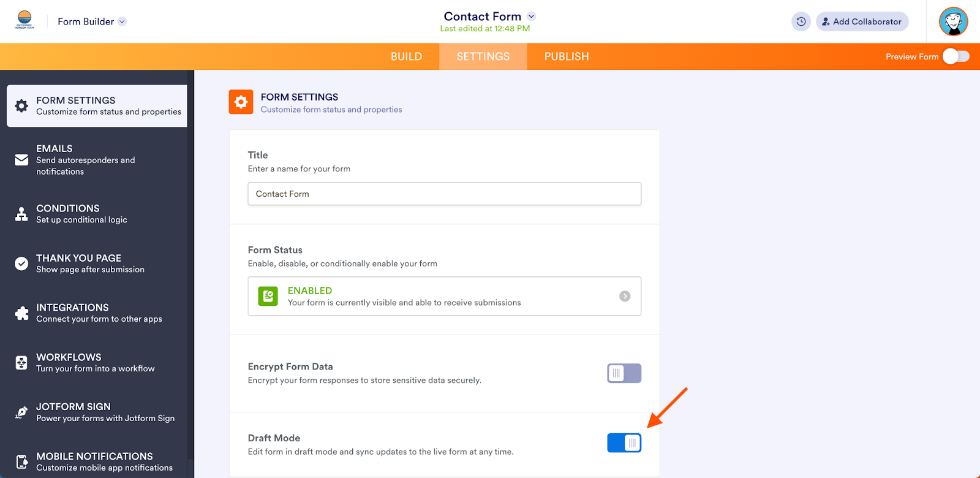Click the form Title input field
This screenshot has height=478, width=980.
[444, 194]
